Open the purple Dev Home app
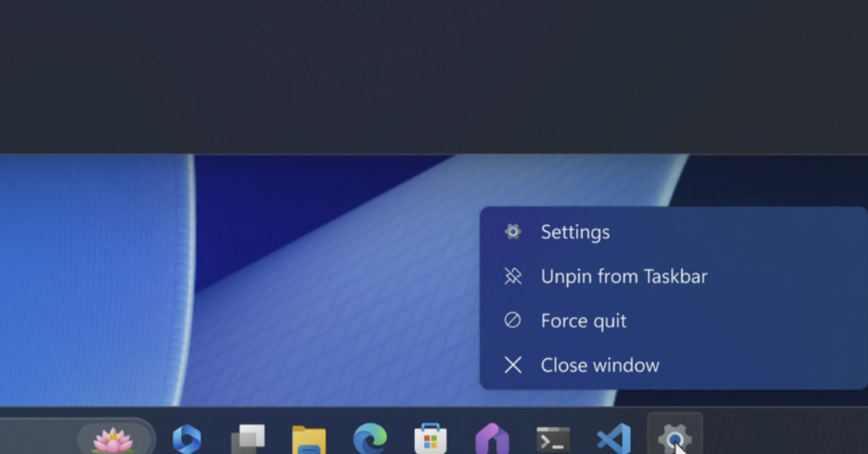 [x=492, y=439]
